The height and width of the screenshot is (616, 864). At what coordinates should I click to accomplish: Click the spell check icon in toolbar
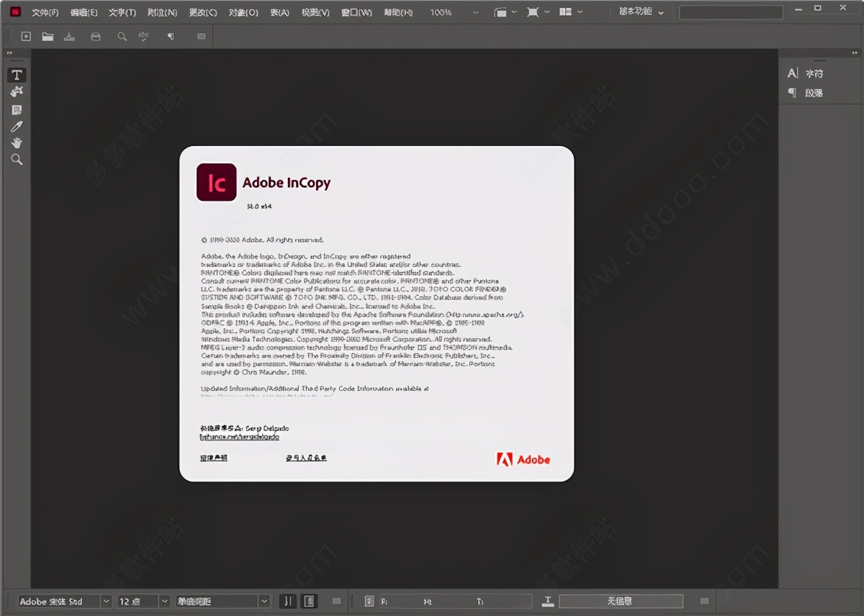pos(143,36)
